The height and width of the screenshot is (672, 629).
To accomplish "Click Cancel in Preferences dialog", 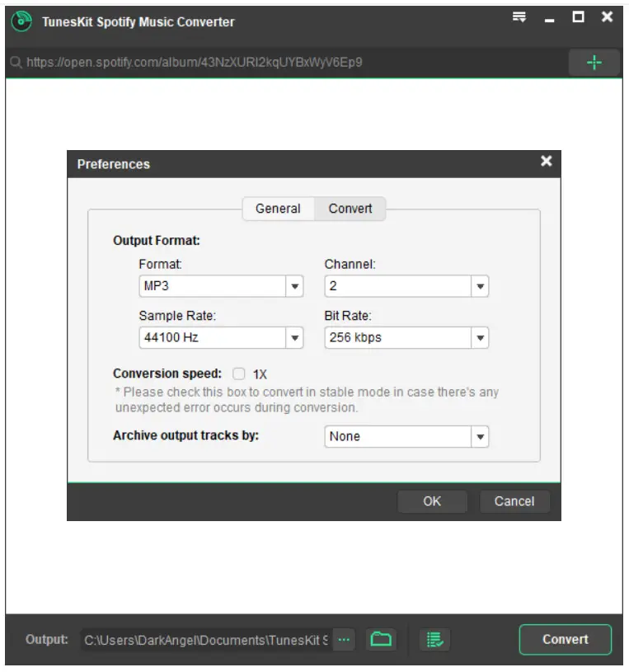I will [514, 501].
